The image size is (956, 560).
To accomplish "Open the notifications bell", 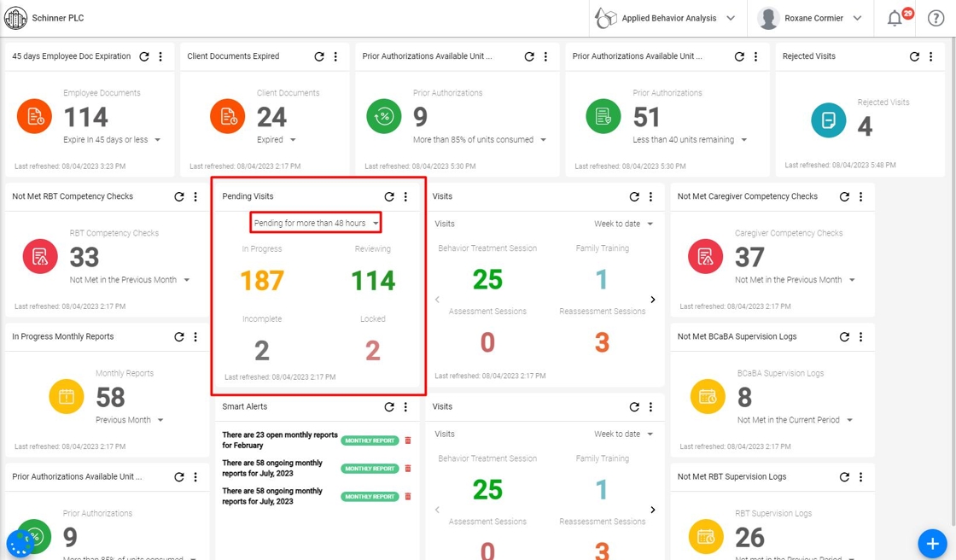I will 895,18.
